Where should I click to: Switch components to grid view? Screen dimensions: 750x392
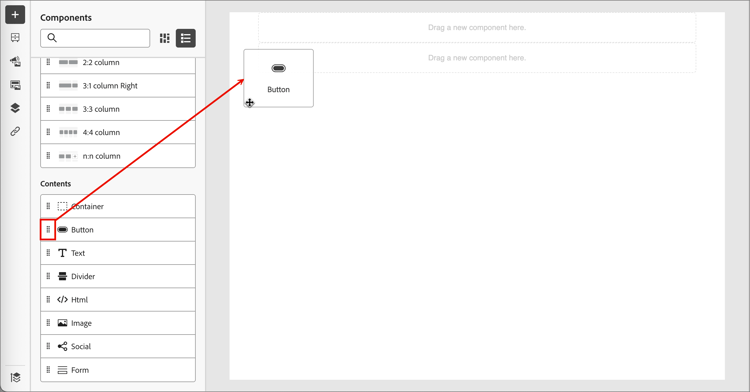pyautogui.click(x=165, y=38)
